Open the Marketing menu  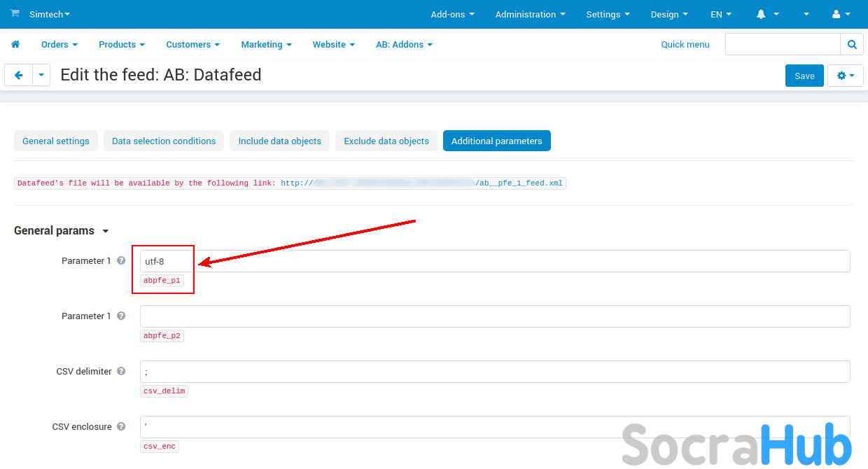tap(266, 44)
